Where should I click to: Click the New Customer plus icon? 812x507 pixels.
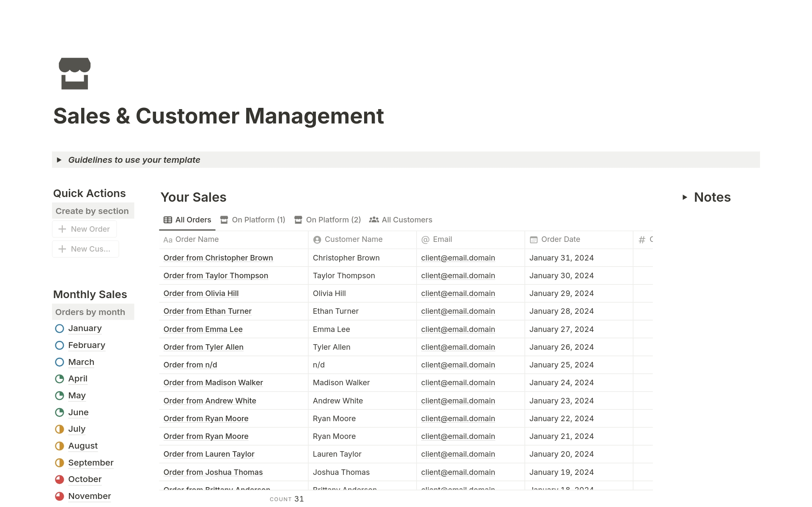point(63,248)
